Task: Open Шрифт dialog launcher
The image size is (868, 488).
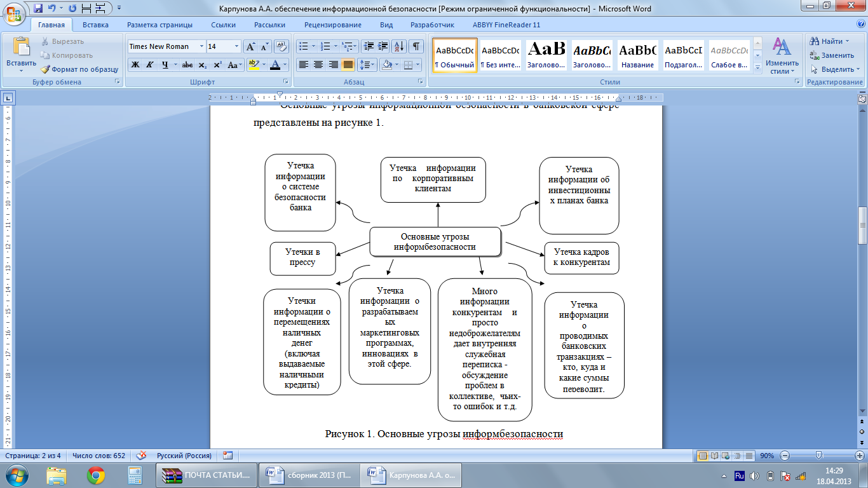Action: pyautogui.click(x=287, y=82)
